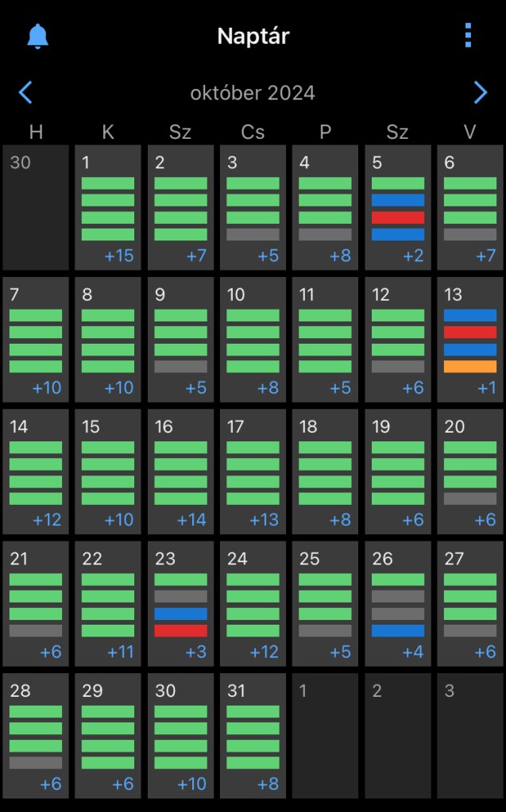The image size is (506, 812).
Task: Tap the Naptár screen title
Action: click(253, 37)
